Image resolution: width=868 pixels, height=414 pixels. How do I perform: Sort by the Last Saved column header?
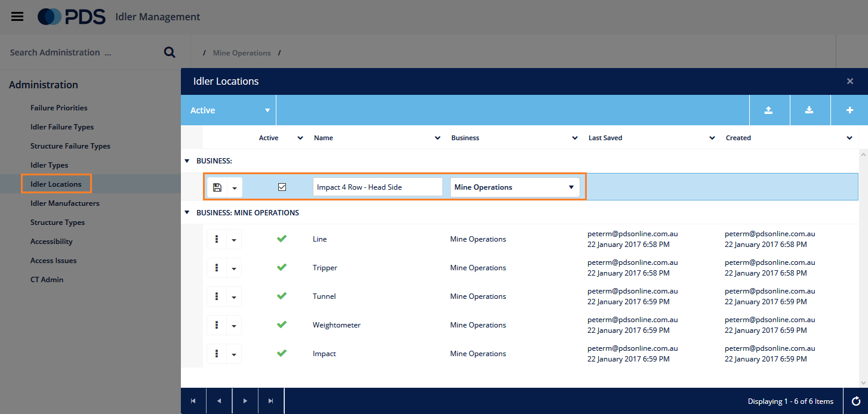pyautogui.click(x=605, y=138)
